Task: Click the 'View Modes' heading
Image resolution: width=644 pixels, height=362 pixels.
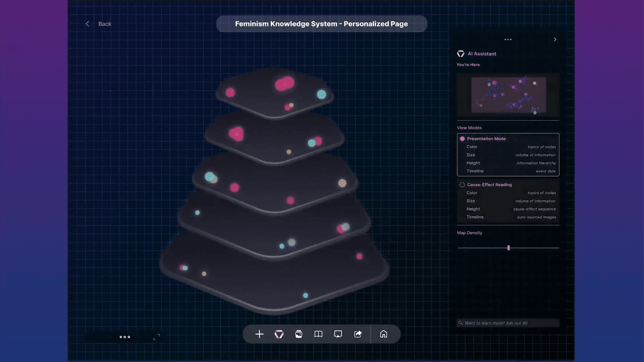Action: coord(469,128)
